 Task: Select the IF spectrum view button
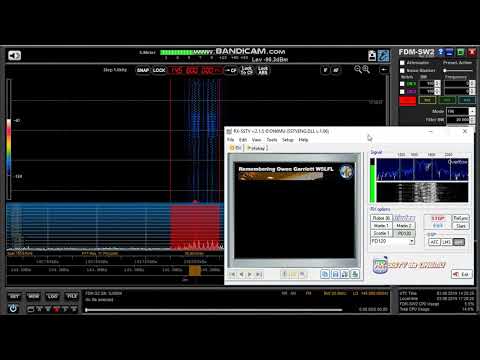(x=325, y=70)
